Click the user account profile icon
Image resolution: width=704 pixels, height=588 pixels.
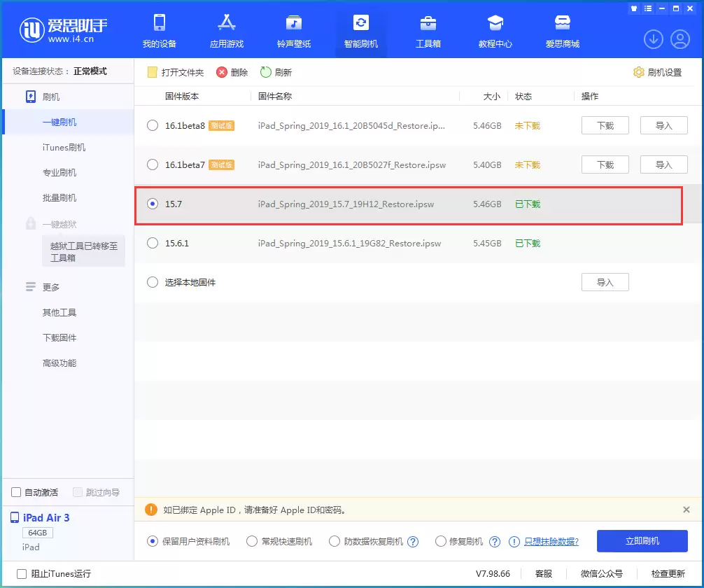tap(680, 39)
